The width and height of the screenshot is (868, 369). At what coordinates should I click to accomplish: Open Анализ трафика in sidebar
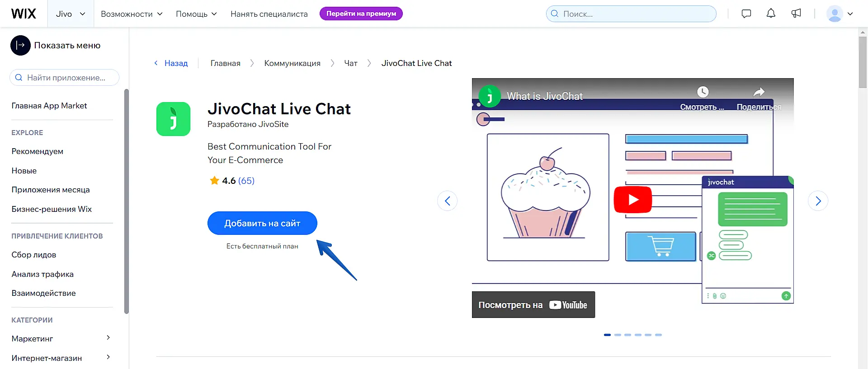point(42,274)
